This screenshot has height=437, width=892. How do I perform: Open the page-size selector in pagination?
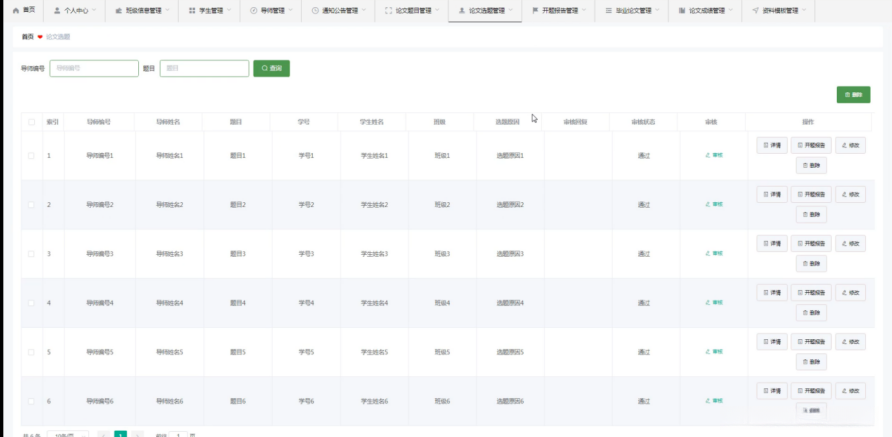(x=68, y=434)
